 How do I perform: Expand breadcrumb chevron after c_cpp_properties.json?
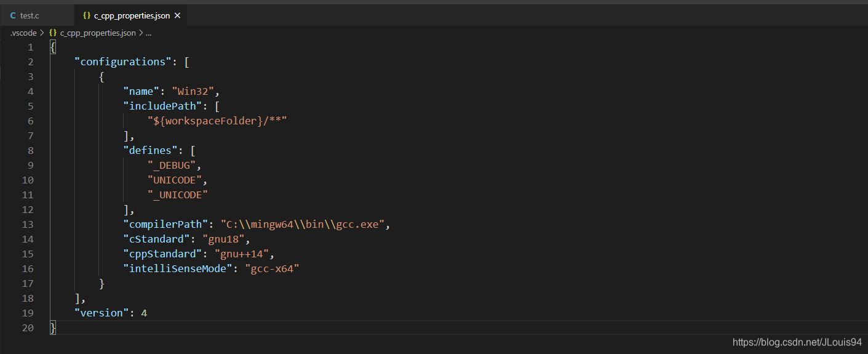(x=141, y=33)
